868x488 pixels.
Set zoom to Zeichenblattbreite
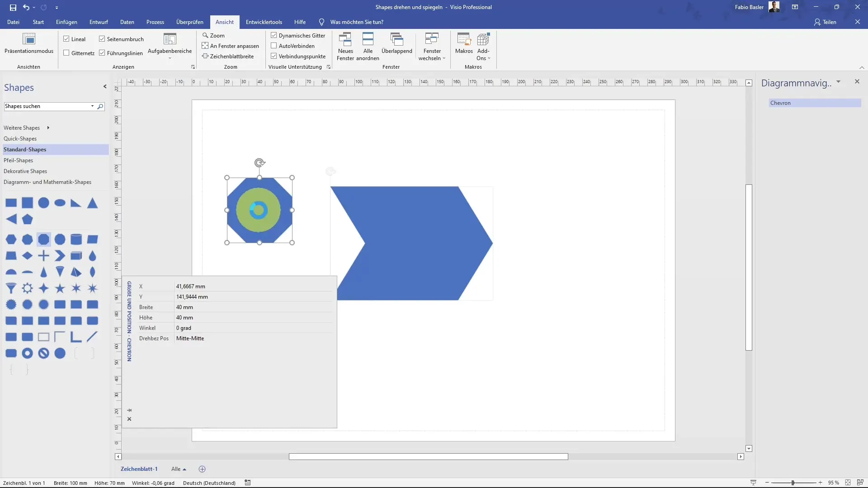point(228,56)
